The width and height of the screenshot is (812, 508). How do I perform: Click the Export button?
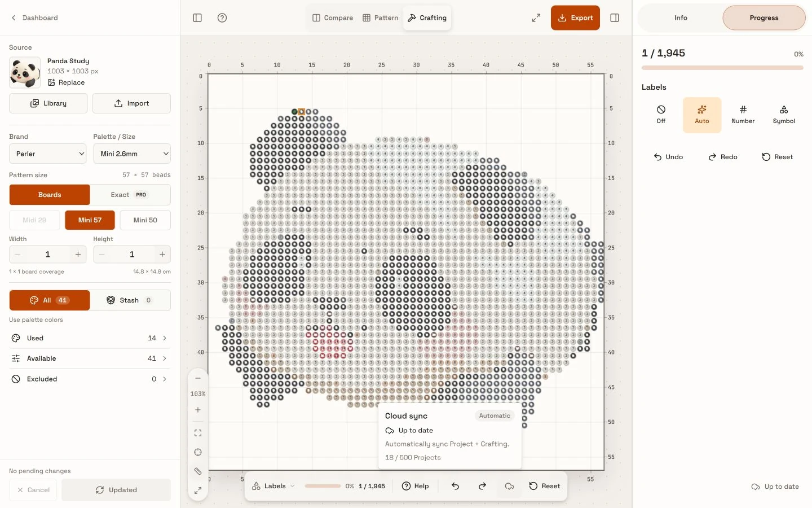tap(575, 18)
